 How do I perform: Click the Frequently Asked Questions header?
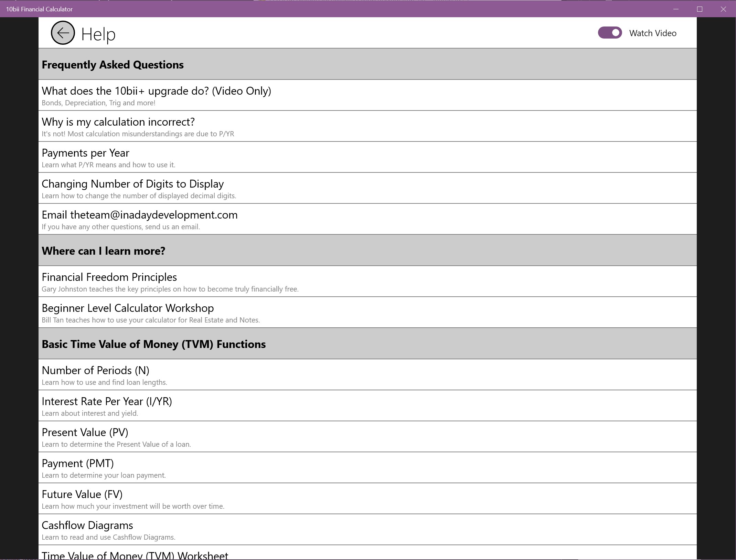click(x=113, y=64)
